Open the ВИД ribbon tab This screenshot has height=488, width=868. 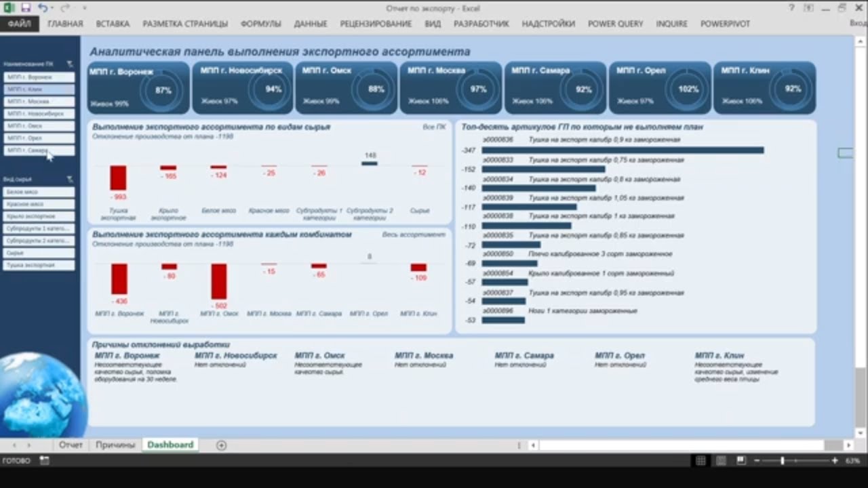[433, 24]
